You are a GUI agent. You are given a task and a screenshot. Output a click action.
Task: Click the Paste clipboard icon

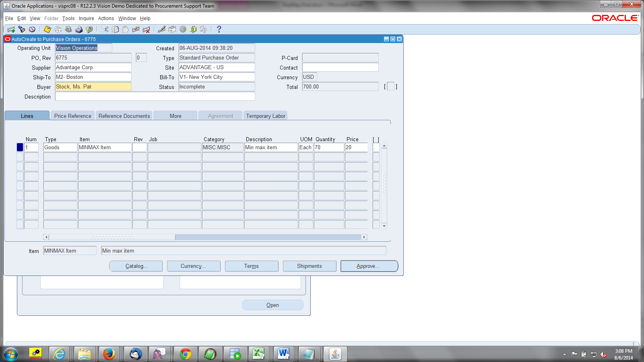(126, 29)
